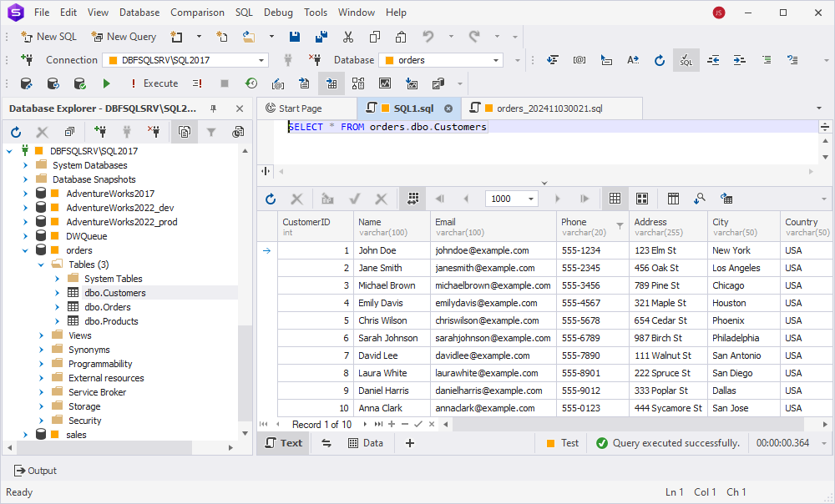Select the dbo.Products table
The height and width of the screenshot is (504, 835).
(x=111, y=321)
